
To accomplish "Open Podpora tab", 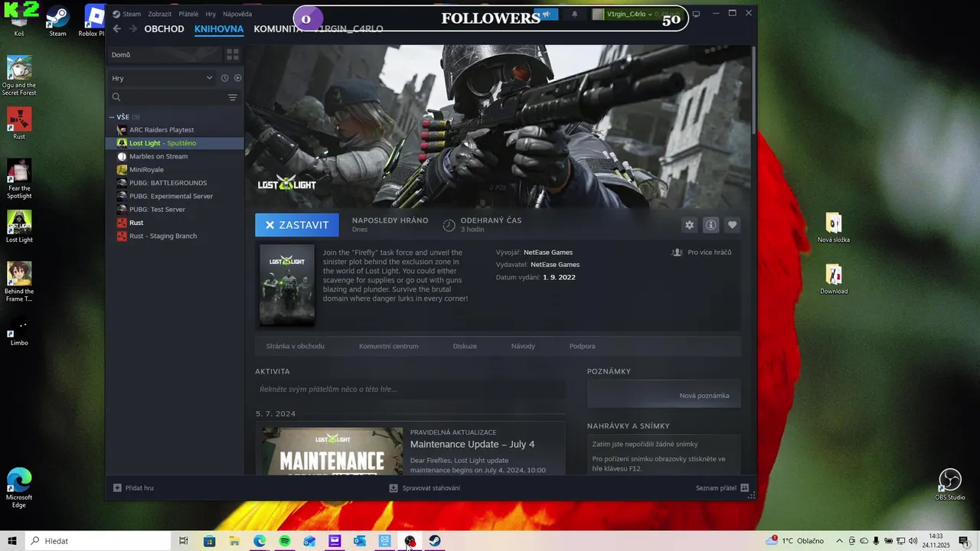I will tap(582, 346).
